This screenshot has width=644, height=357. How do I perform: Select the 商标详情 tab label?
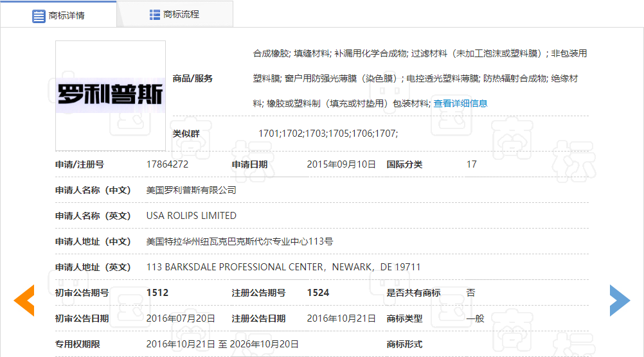point(67,15)
